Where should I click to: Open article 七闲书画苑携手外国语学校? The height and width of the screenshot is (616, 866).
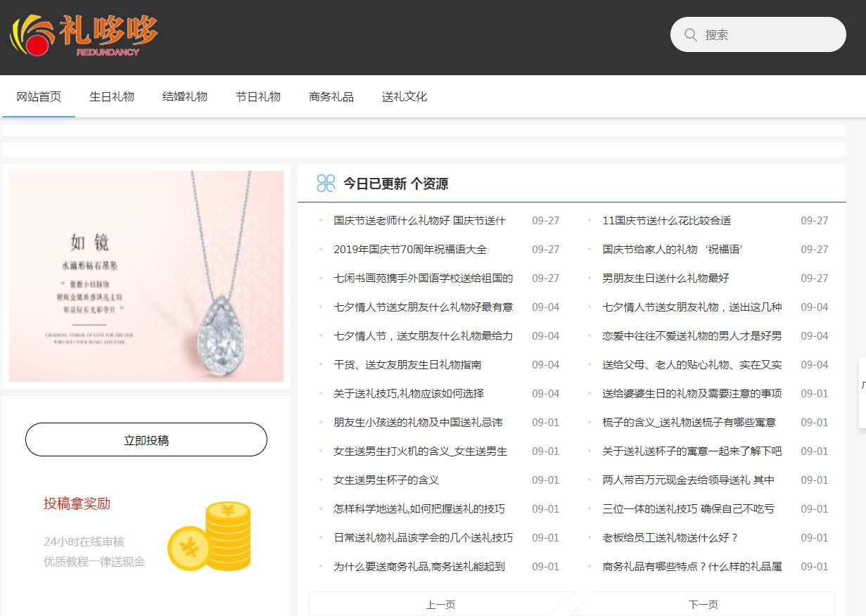424,278
